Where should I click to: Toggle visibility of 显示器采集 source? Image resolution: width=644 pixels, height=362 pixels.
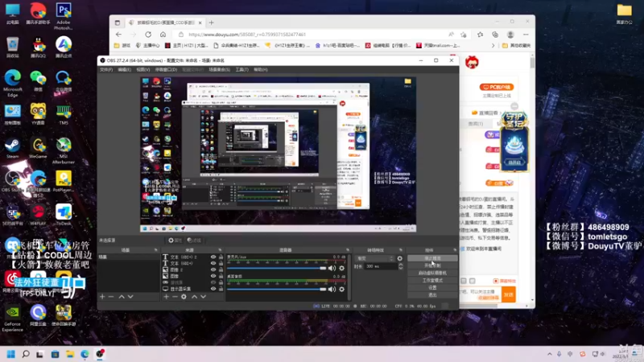click(x=213, y=289)
